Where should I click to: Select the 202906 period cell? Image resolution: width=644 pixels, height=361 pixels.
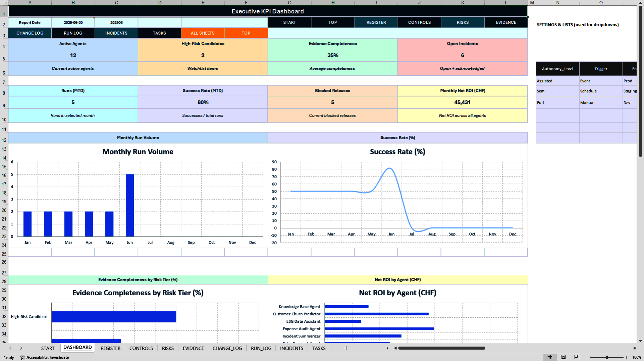point(116,22)
